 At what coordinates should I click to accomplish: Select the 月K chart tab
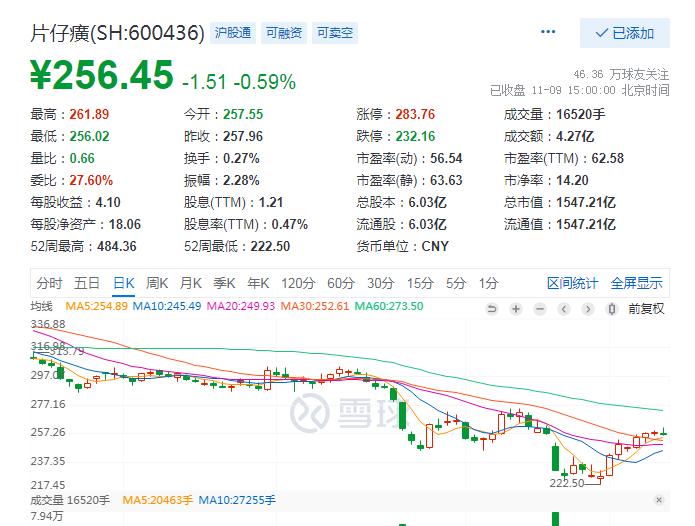(191, 283)
